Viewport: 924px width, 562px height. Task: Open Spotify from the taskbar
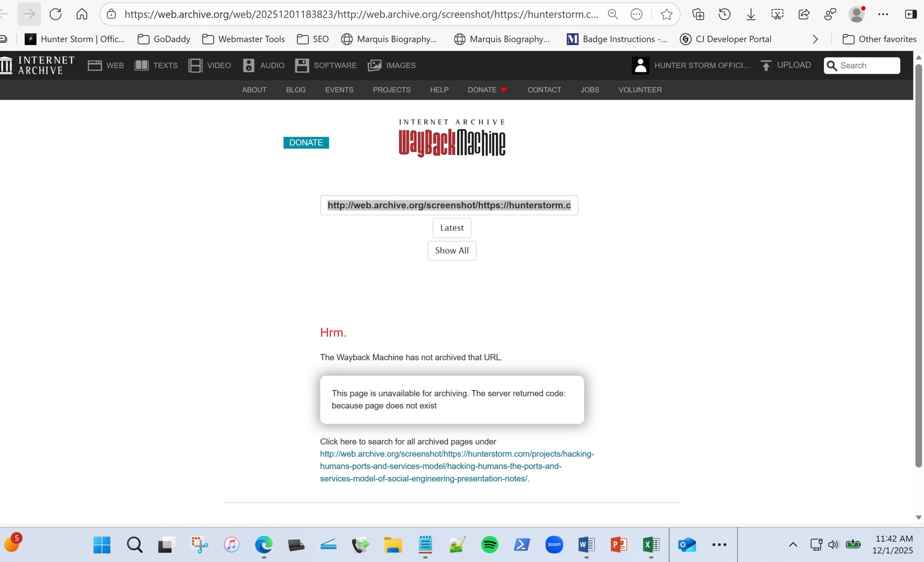click(489, 544)
